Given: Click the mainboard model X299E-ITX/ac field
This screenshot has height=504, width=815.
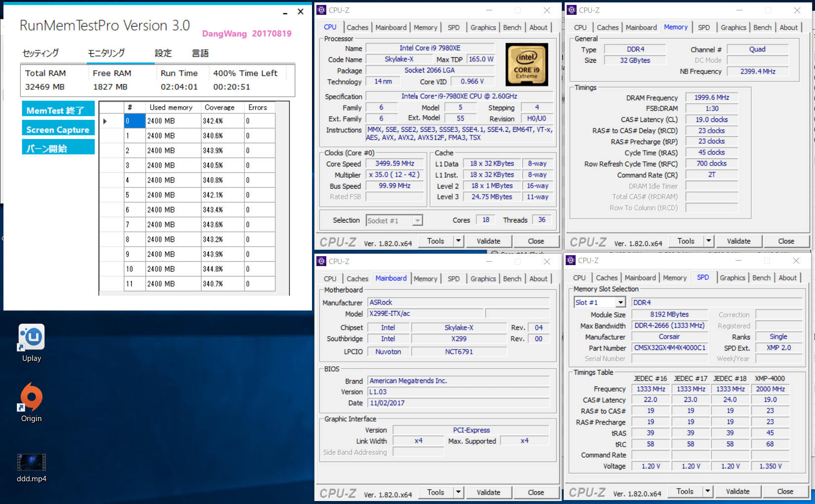Looking at the screenshot, I should click(x=426, y=313).
